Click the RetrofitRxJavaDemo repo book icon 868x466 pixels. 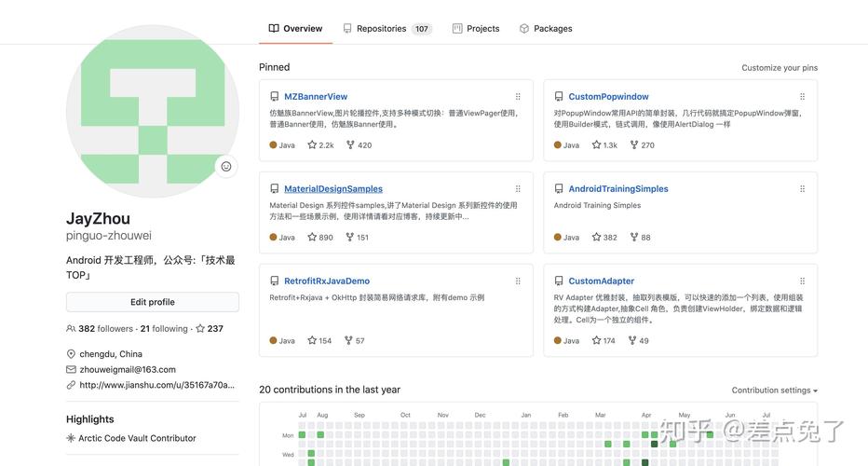[x=274, y=281]
